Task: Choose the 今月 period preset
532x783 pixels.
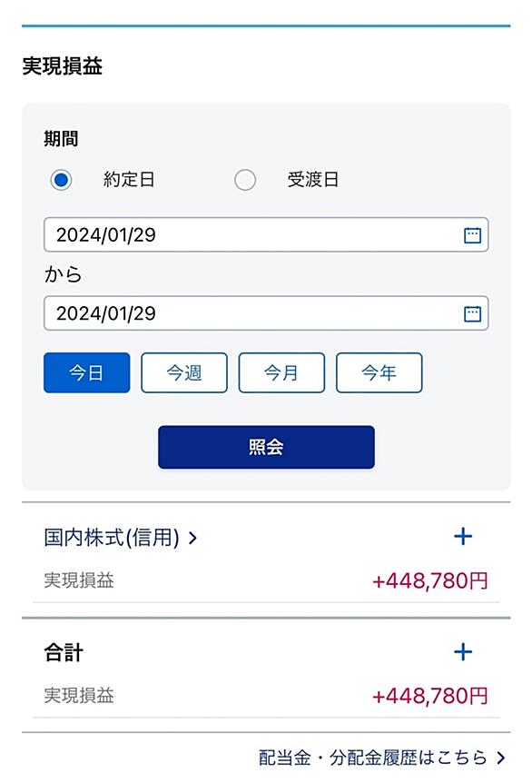Action: coord(281,372)
